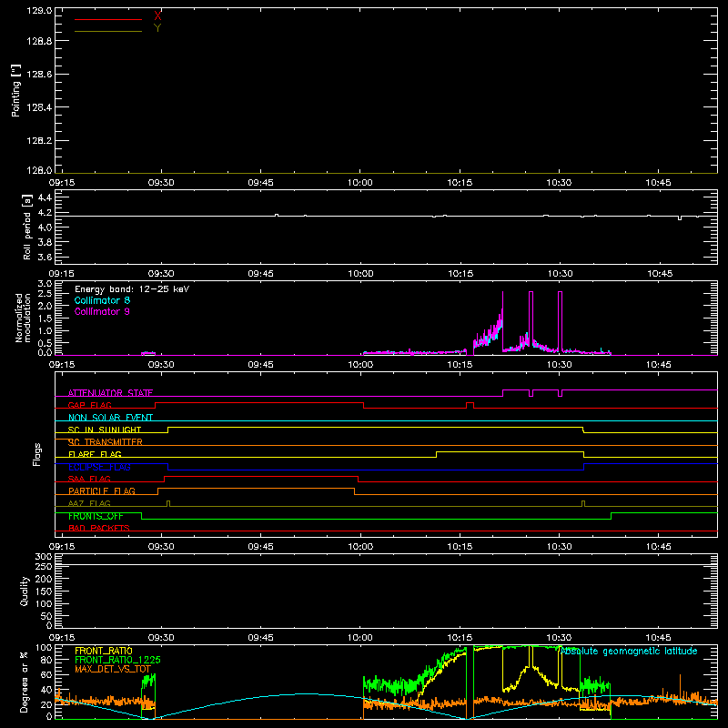Select the Quality axis title
Screen dimensions: 728x728
(25, 591)
